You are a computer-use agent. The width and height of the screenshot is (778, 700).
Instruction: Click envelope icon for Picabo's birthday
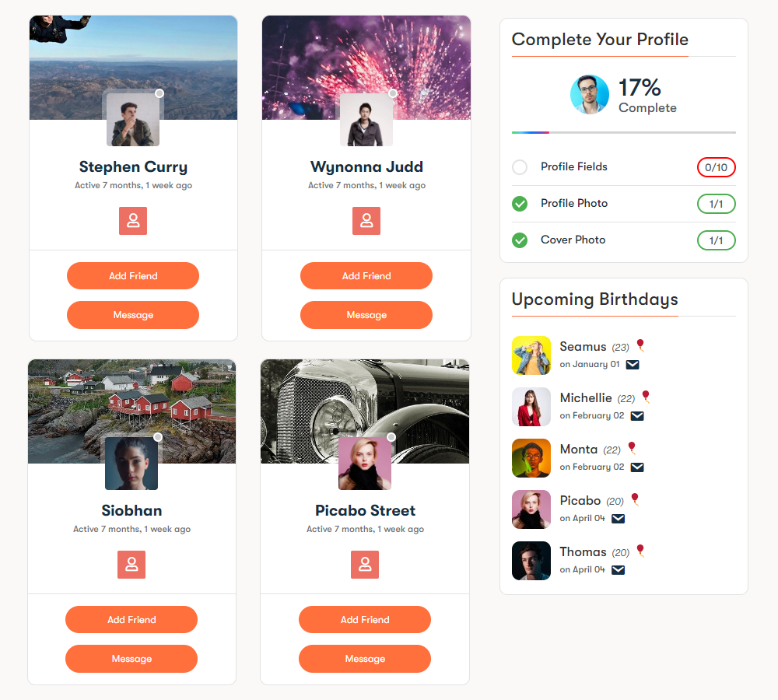click(x=618, y=519)
